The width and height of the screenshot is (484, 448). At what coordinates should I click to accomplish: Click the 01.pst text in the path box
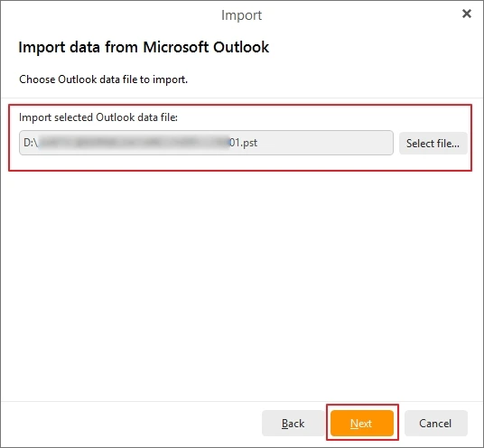click(244, 143)
